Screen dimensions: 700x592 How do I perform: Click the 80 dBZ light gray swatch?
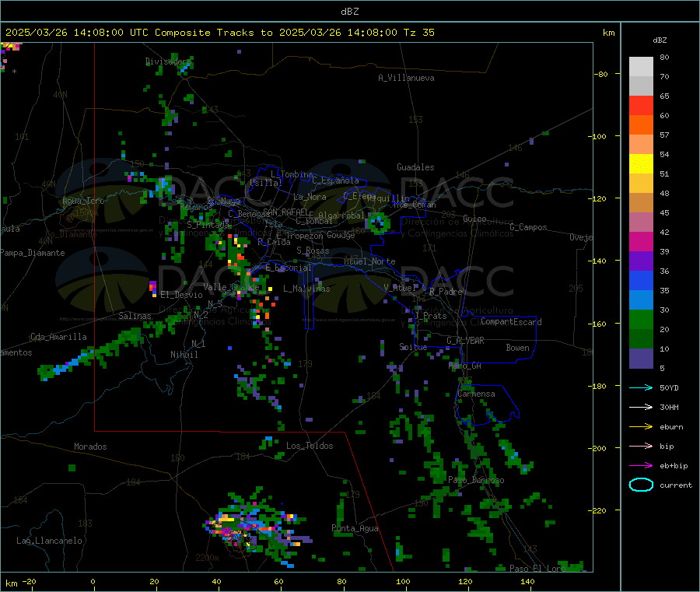click(x=641, y=66)
